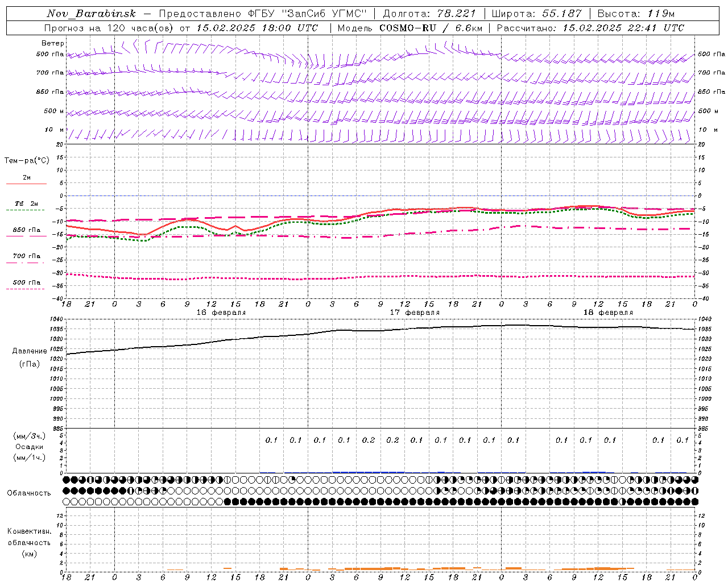Click the "(мм/3ч.)" precipitation unit label
The height and width of the screenshot is (582, 728).
pos(30,436)
